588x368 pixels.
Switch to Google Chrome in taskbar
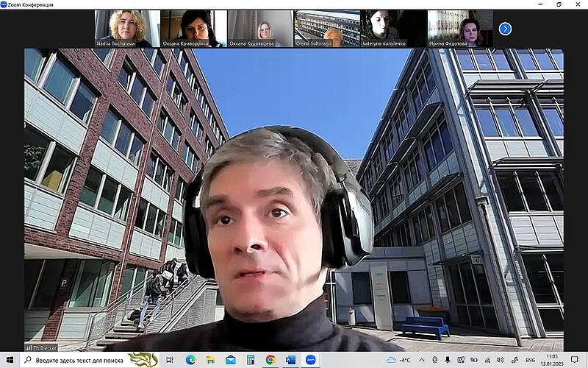tap(270, 360)
